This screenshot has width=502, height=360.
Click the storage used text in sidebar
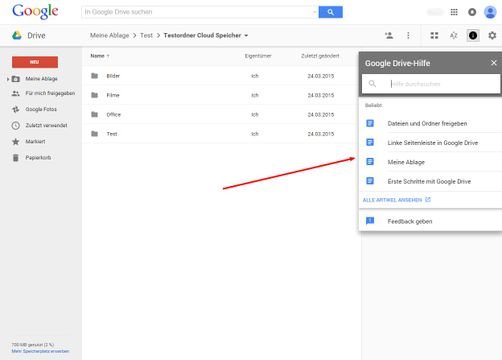33,345
